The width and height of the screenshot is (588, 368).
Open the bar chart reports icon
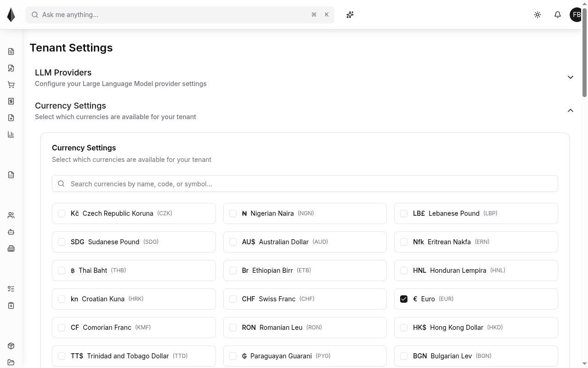pos(11,134)
